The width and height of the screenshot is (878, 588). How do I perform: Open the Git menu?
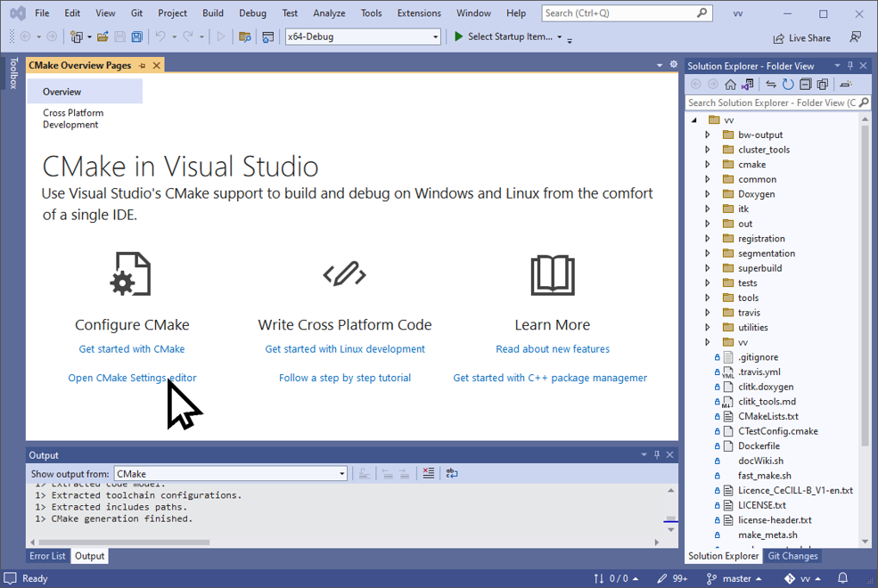(136, 12)
